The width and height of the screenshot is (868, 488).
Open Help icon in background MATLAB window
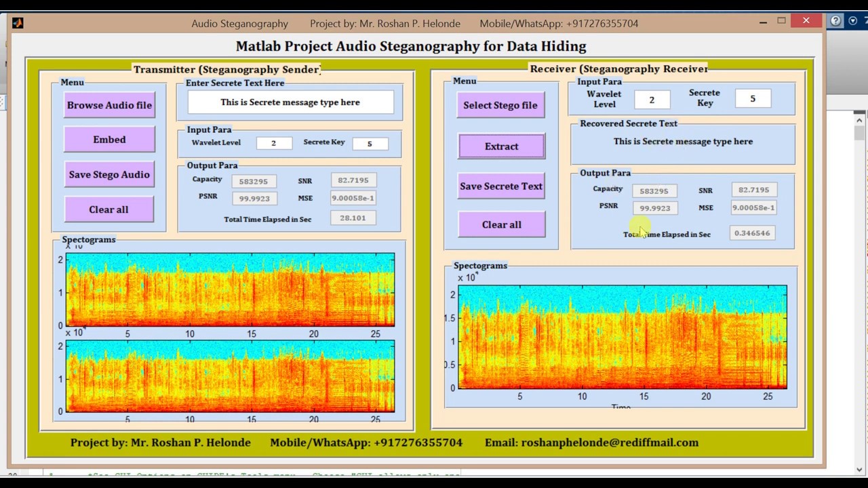tap(835, 21)
